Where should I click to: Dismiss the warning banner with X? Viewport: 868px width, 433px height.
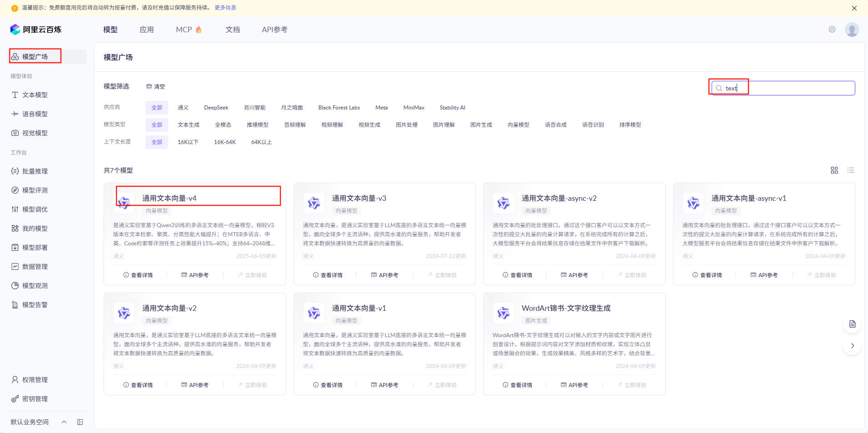point(854,8)
